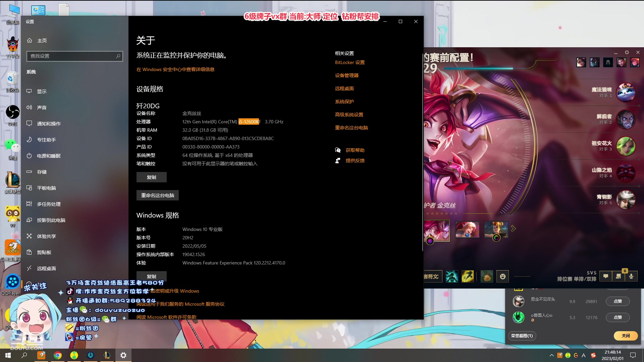Open 系统保护 link
Screen dimensions: 644x362
(x=344, y=102)
